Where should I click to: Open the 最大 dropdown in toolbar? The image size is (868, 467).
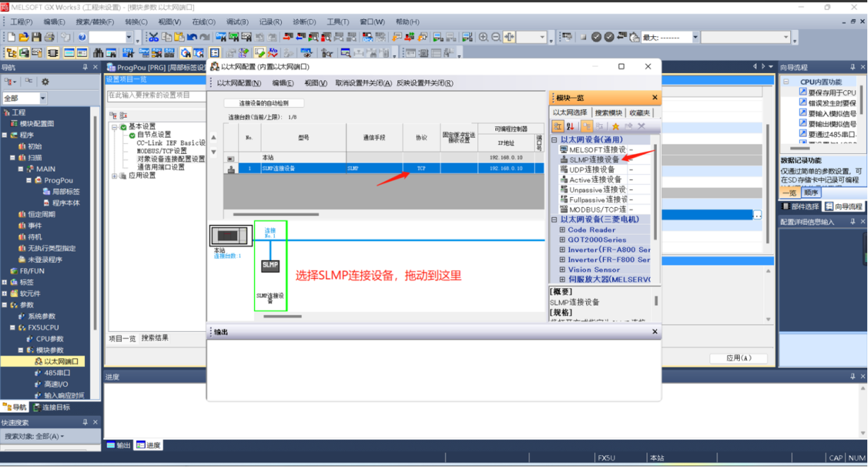[695, 37]
